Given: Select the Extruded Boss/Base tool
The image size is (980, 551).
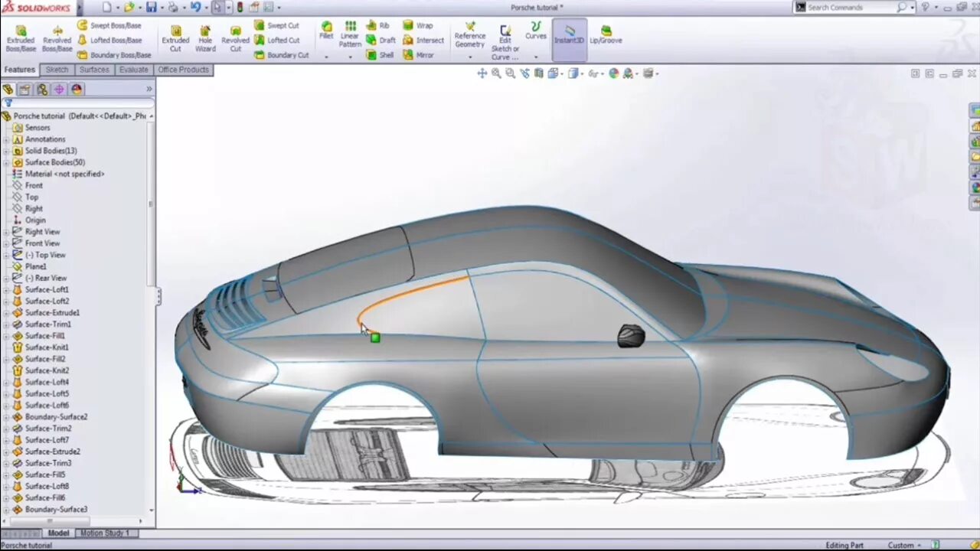Looking at the screenshot, I should [x=21, y=38].
